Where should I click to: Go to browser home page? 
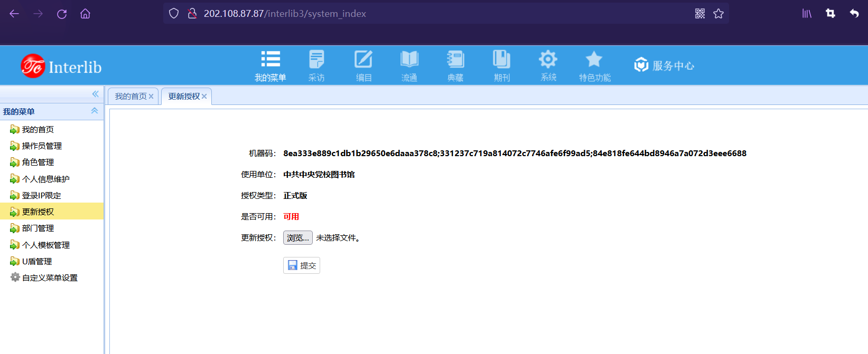[85, 14]
